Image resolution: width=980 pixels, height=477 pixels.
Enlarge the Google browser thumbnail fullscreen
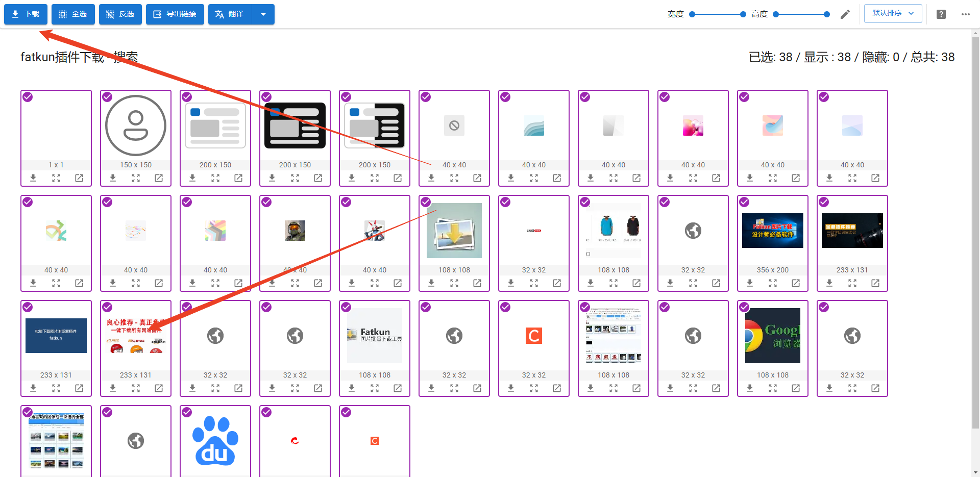click(x=773, y=388)
